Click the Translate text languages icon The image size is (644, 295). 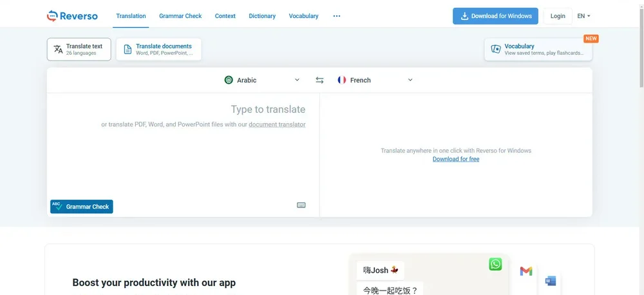point(59,50)
